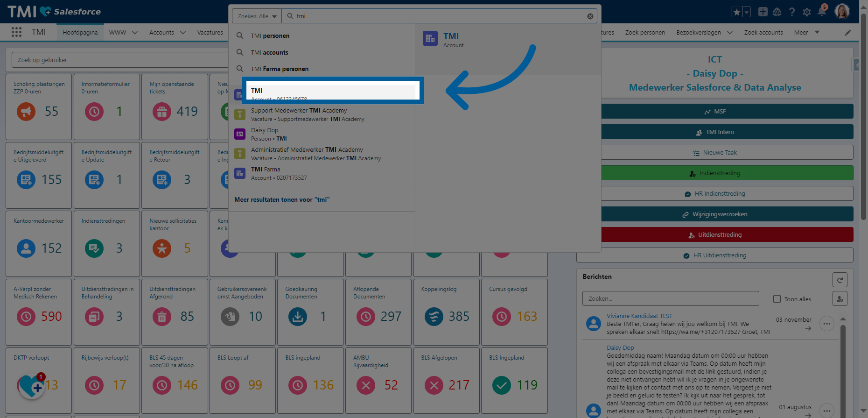Image resolution: width=868 pixels, height=418 pixels.
Task: Open the TMI account search result
Action: point(332,91)
